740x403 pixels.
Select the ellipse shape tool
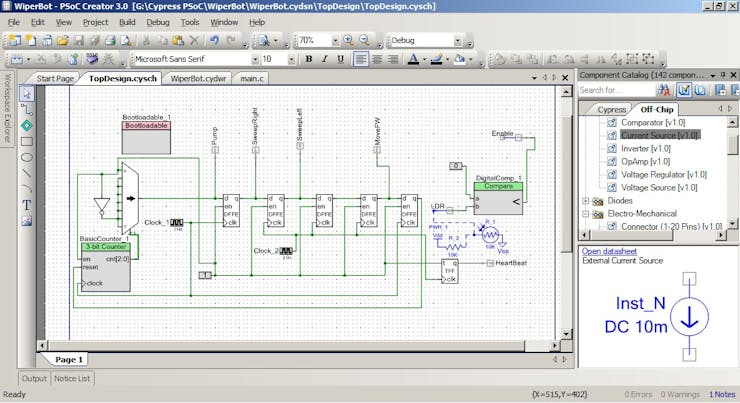tap(27, 157)
